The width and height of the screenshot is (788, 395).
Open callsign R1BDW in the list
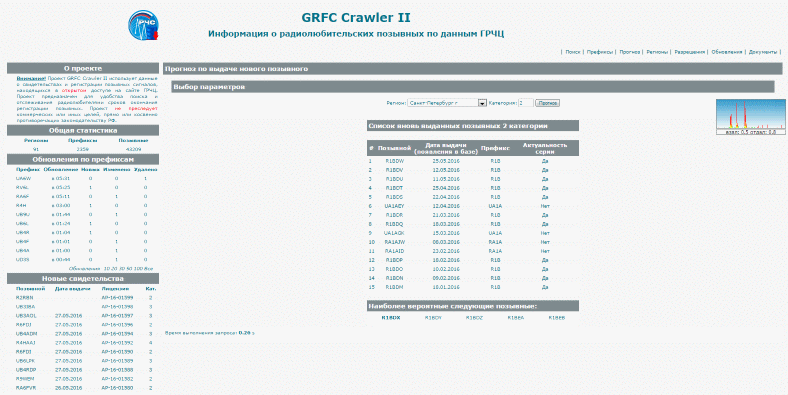[x=395, y=161]
